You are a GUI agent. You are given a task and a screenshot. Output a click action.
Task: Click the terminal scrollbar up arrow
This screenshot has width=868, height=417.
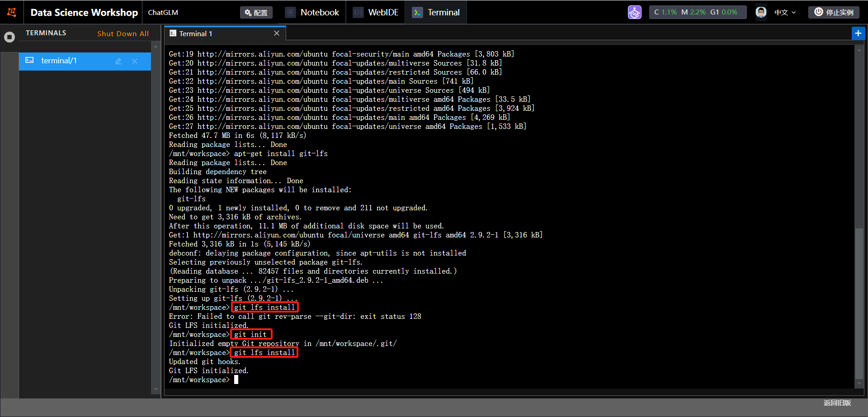point(859,50)
